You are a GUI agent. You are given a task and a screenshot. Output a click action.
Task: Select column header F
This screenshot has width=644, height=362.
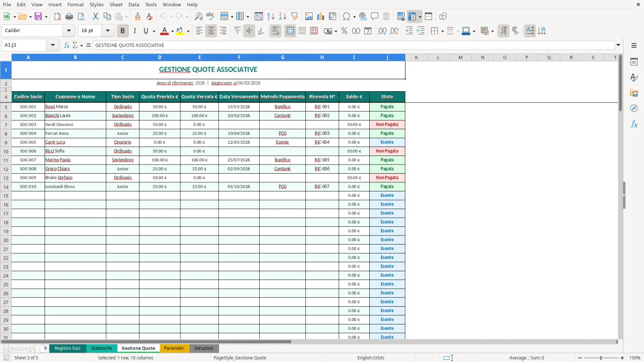[239, 57]
